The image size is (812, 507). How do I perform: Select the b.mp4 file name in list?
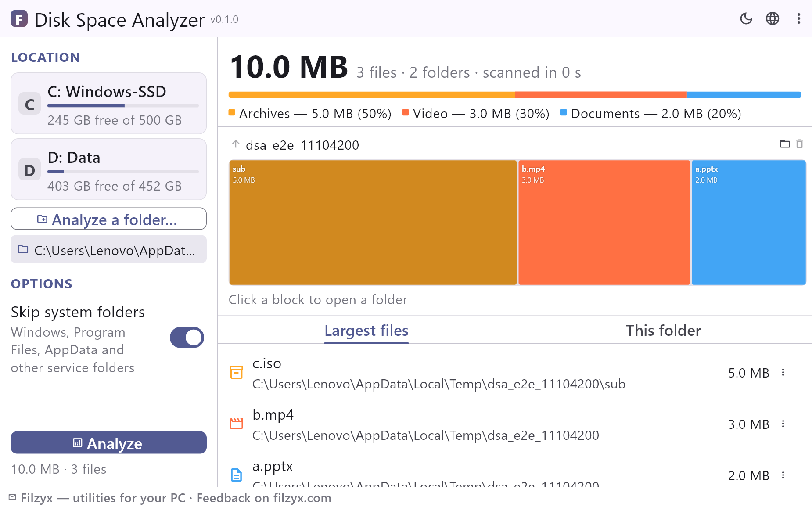(273, 414)
